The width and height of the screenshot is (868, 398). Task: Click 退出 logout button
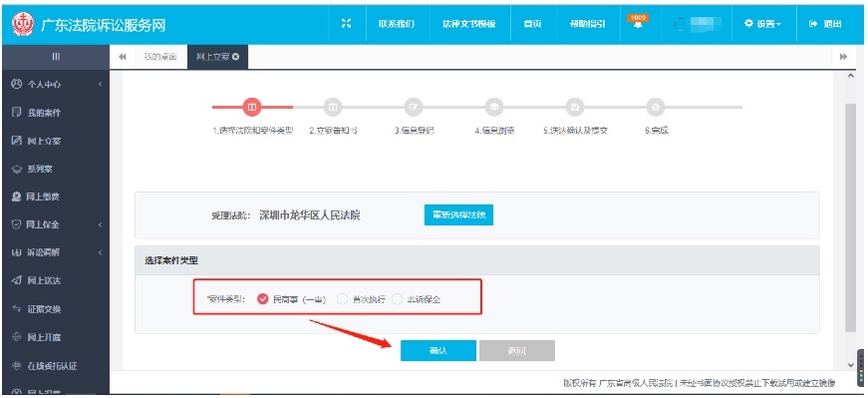tap(825, 24)
